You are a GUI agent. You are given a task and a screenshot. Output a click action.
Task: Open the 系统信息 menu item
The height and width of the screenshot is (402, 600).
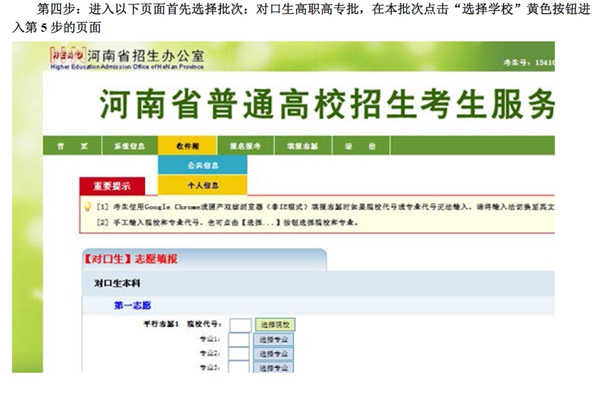(130, 146)
